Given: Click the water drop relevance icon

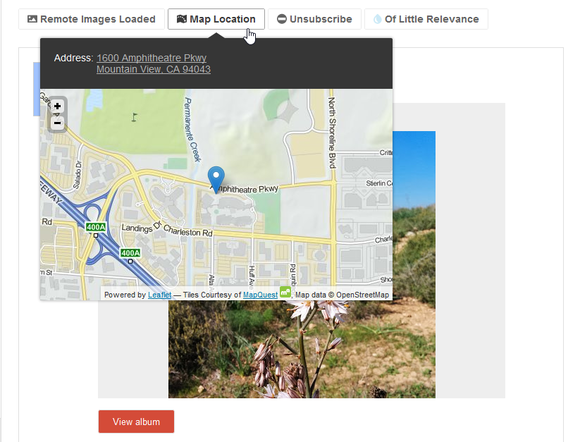Looking at the screenshot, I should [377, 19].
